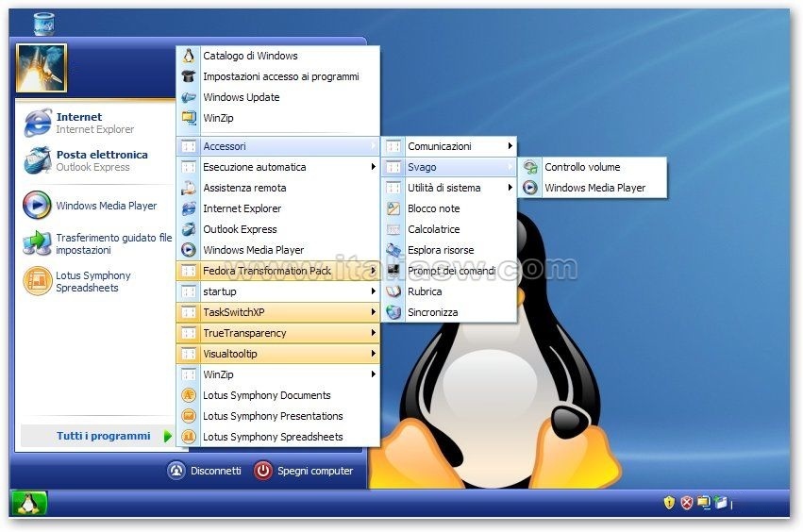Click the Calcolatrice icon
803x532 pixels.
(x=393, y=229)
